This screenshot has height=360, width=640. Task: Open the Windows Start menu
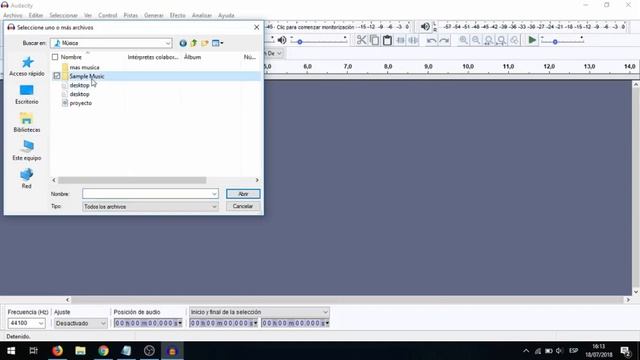11,351
